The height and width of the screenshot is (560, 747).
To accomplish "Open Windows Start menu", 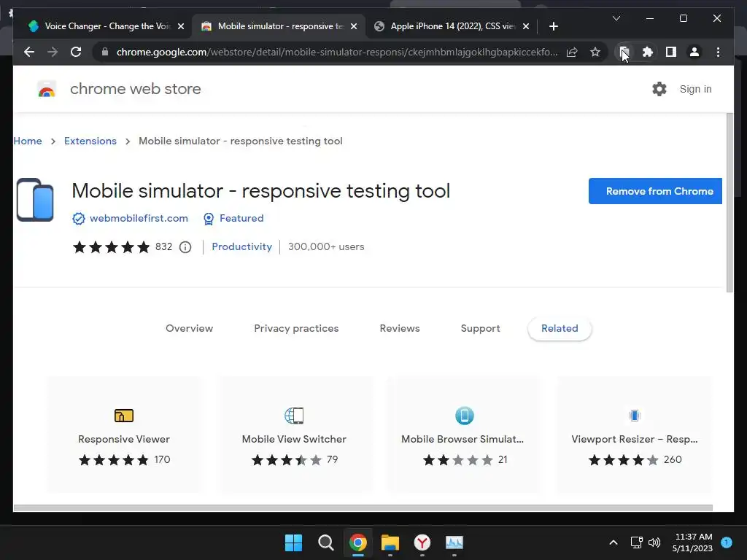I will (x=293, y=542).
